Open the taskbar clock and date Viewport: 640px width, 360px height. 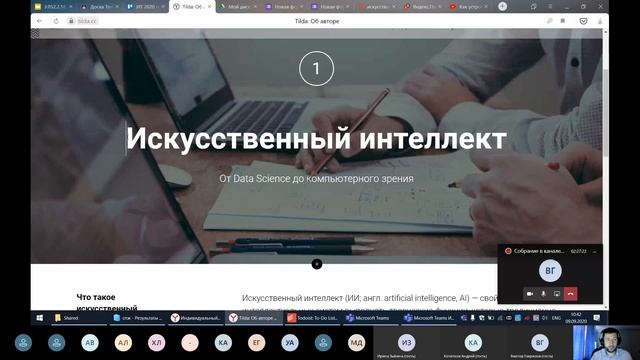[576, 318]
